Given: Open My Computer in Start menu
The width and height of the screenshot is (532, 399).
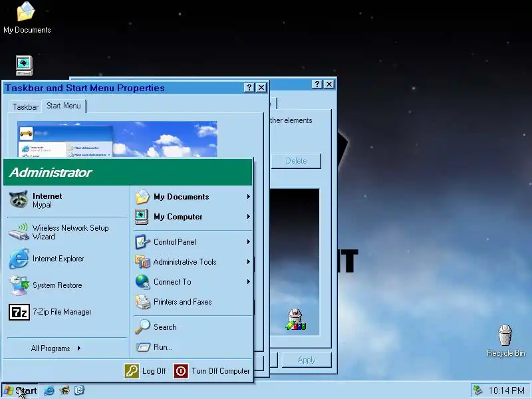Looking at the screenshot, I should (193, 217).
